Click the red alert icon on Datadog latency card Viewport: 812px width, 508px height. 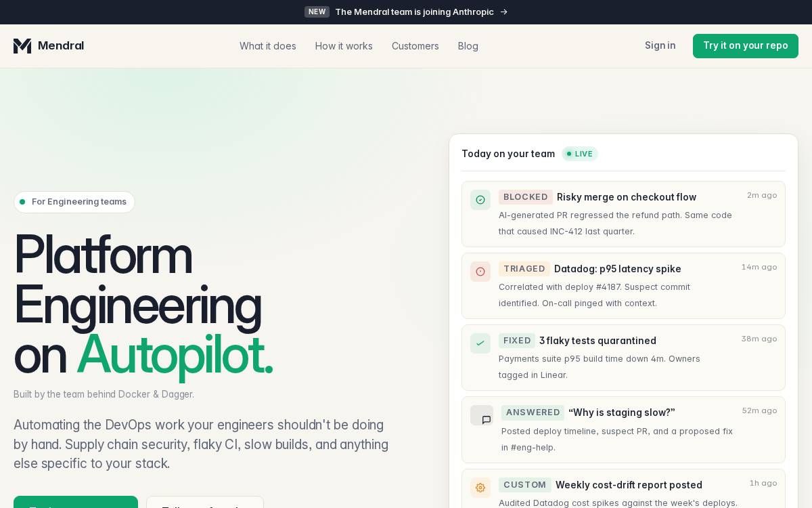tap(480, 272)
